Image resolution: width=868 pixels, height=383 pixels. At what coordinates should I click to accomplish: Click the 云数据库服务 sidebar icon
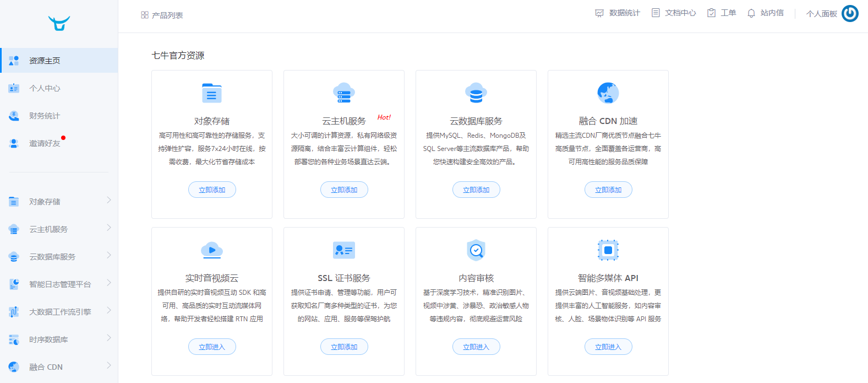[x=14, y=257]
